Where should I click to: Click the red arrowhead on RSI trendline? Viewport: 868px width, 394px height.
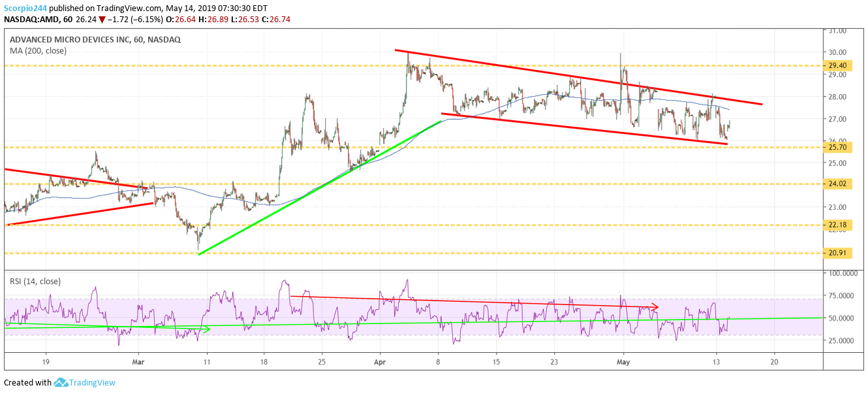656,306
